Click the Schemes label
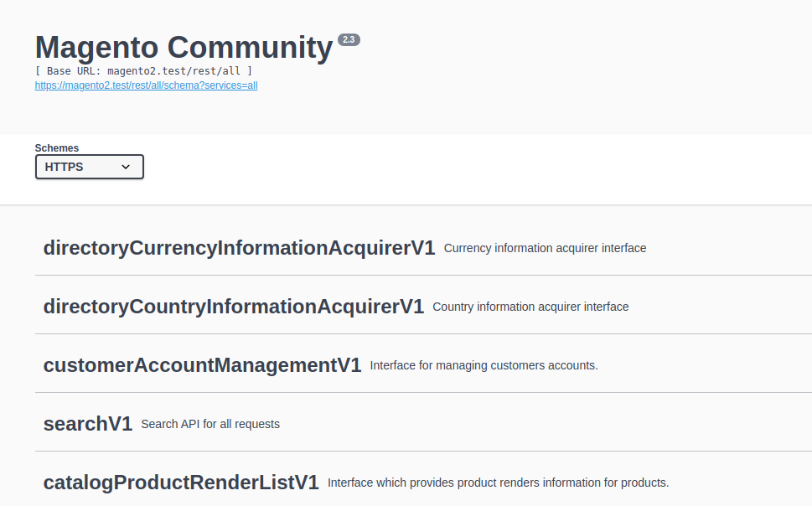Screen dimensions: 812x506 pyautogui.click(x=57, y=148)
